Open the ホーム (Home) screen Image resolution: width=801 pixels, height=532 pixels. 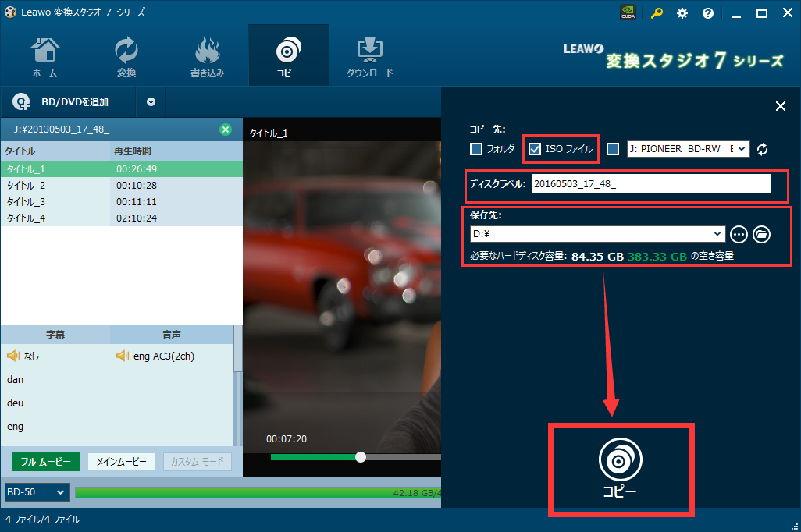pyautogui.click(x=44, y=55)
